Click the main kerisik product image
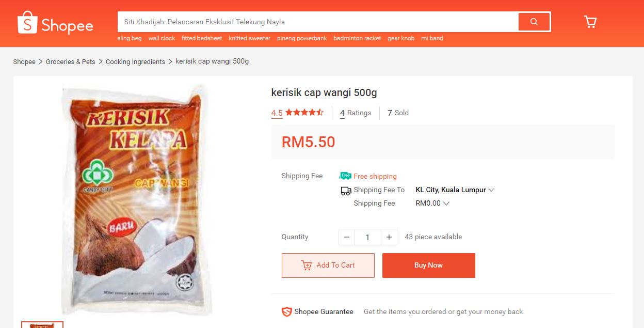644x328 pixels. [135, 199]
